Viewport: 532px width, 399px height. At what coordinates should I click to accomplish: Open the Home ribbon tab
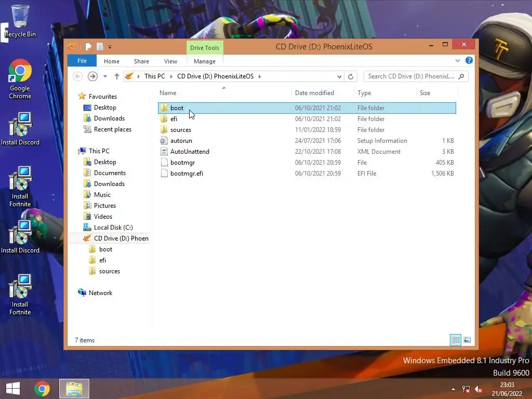tap(112, 61)
